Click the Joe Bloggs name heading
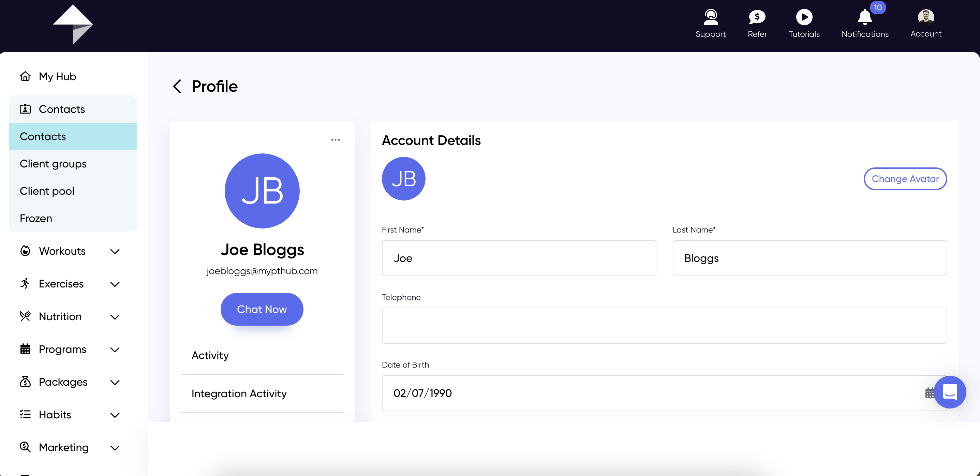 coord(262,250)
